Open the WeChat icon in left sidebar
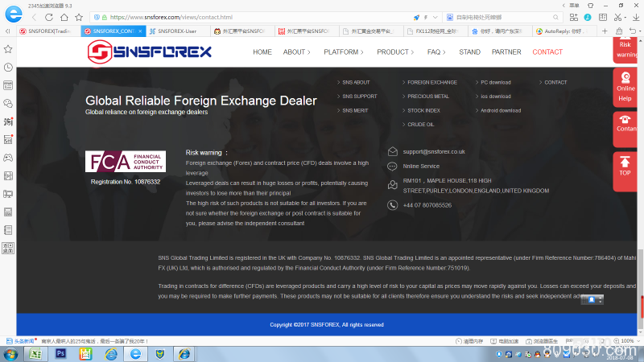This screenshot has width=644, height=362. [8, 104]
